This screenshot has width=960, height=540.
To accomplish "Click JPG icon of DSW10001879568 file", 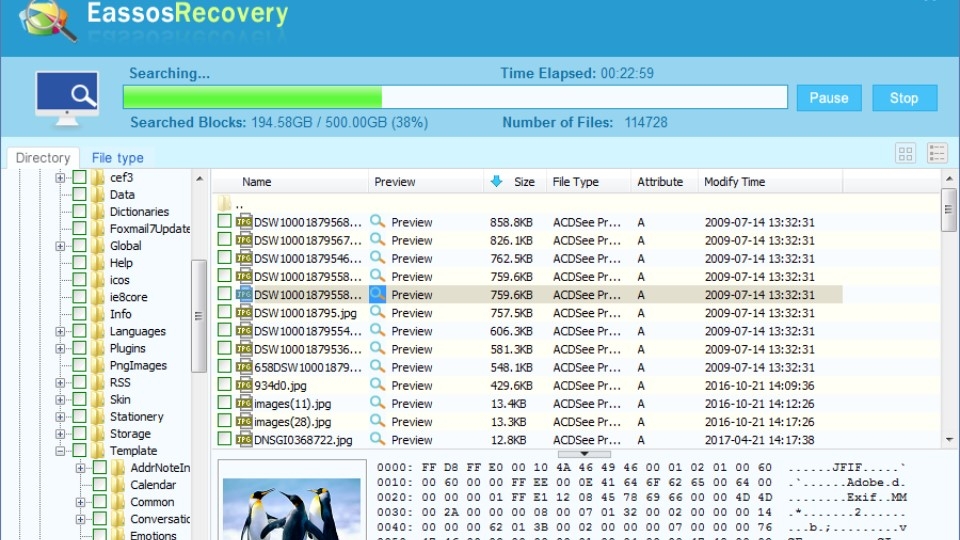I will click(244, 222).
